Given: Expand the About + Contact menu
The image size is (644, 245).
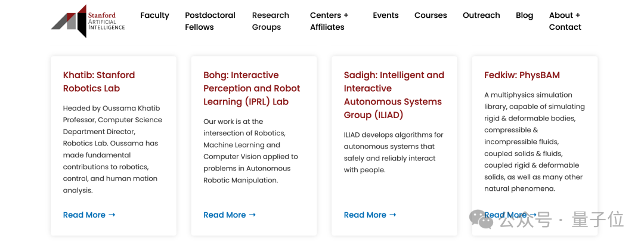Looking at the screenshot, I should (x=564, y=21).
